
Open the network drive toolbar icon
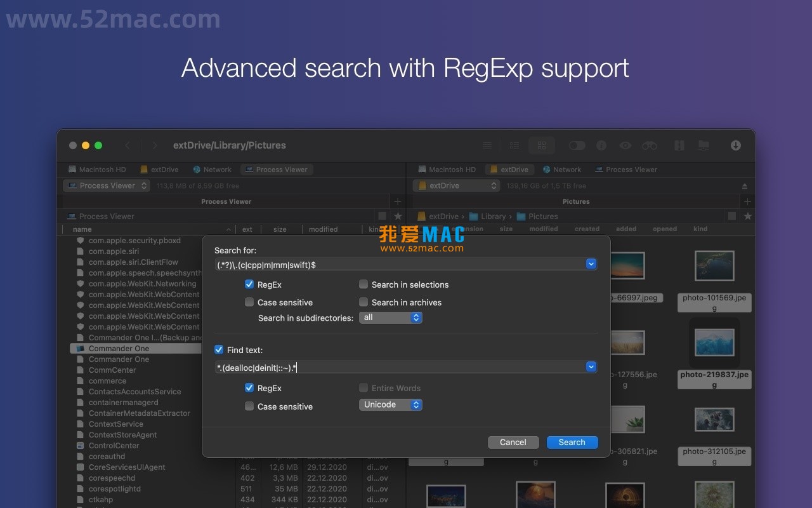[x=704, y=145]
